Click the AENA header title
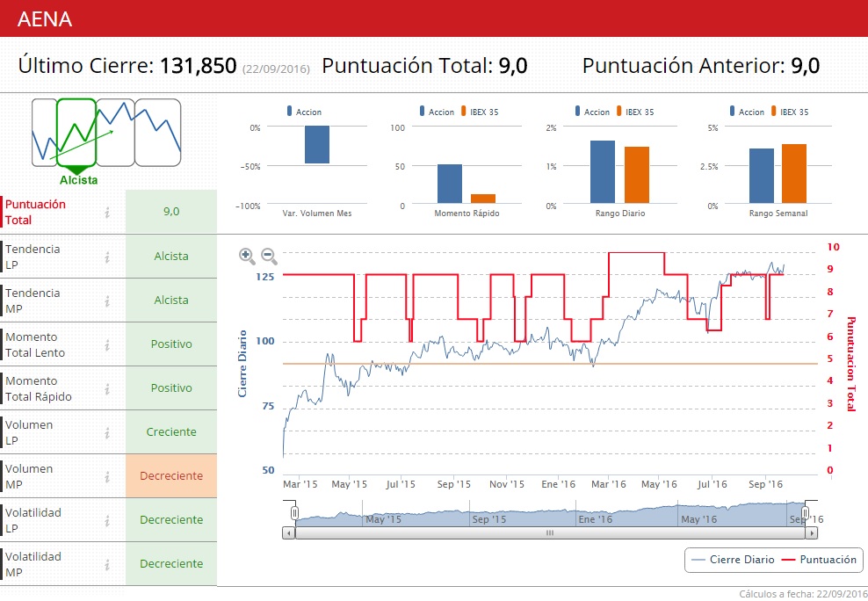 point(45,18)
